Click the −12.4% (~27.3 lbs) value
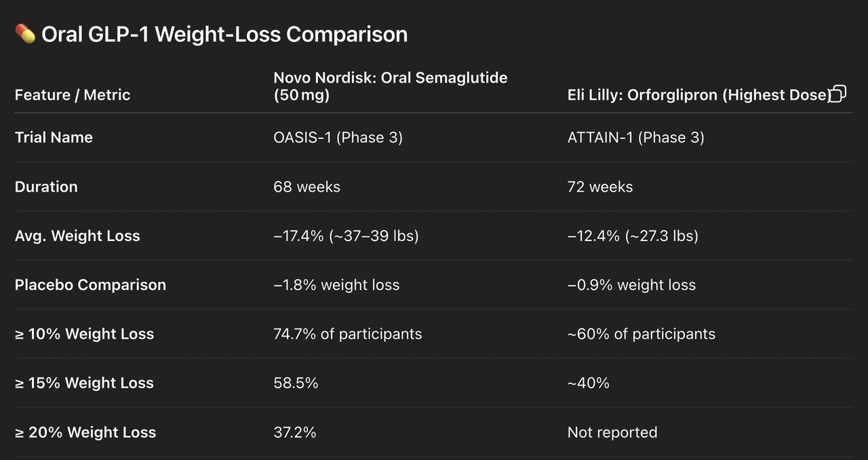The height and width of the screenshot is (460, 868). 633,236
